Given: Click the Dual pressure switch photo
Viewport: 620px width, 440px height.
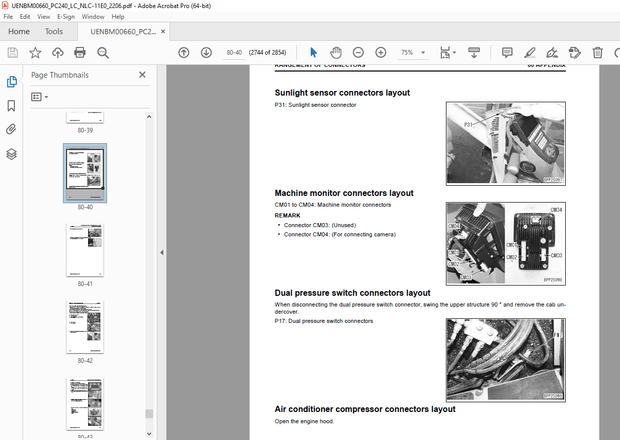Looking at the screenshot, I should coord(506,360).
